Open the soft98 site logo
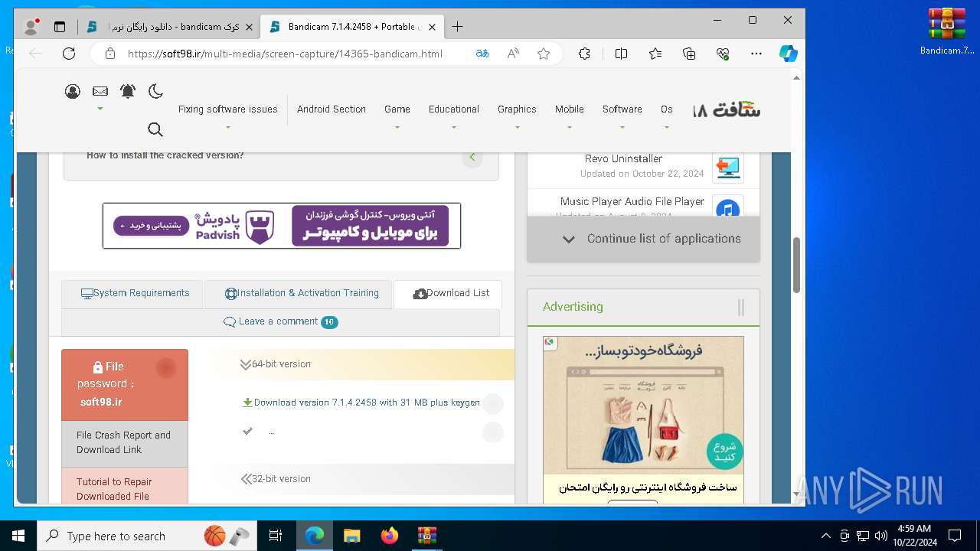980x551 pixels. tap(726, 109)
